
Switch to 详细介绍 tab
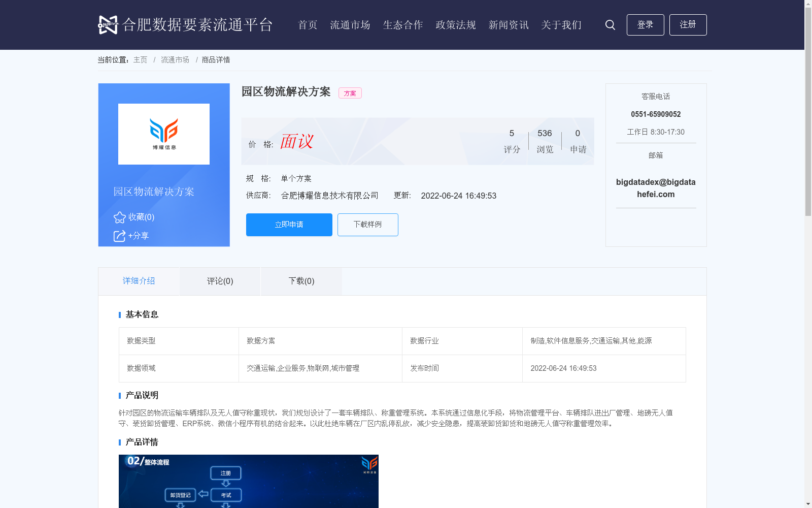click(139, 281)
